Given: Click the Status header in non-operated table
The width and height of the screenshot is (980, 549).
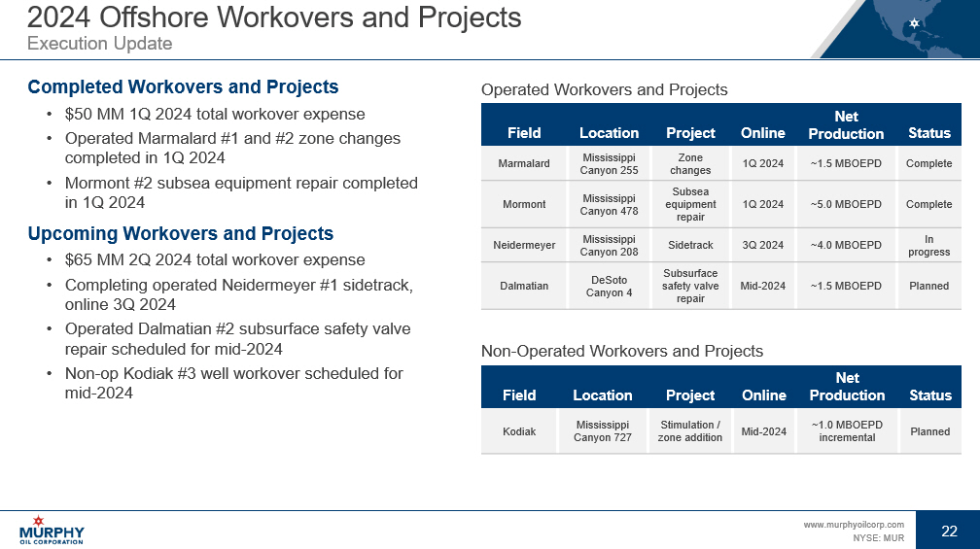Looking at the screenshot, I should 929,395.
